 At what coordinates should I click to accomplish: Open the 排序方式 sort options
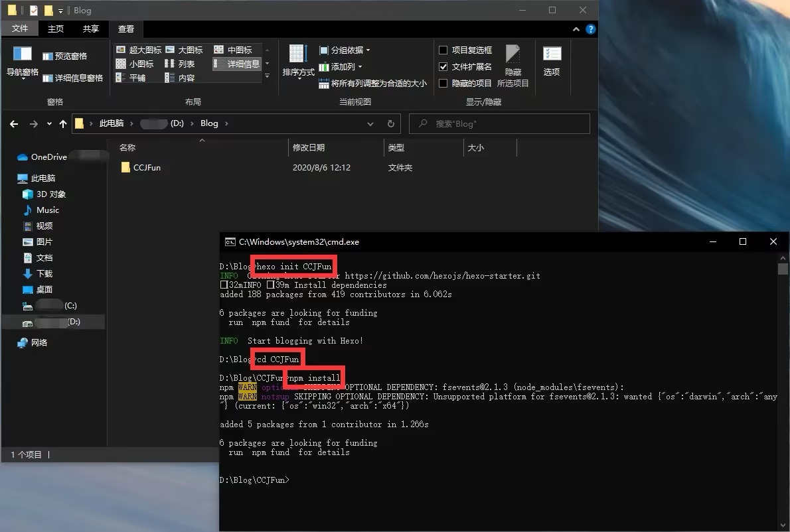(298, 62)
